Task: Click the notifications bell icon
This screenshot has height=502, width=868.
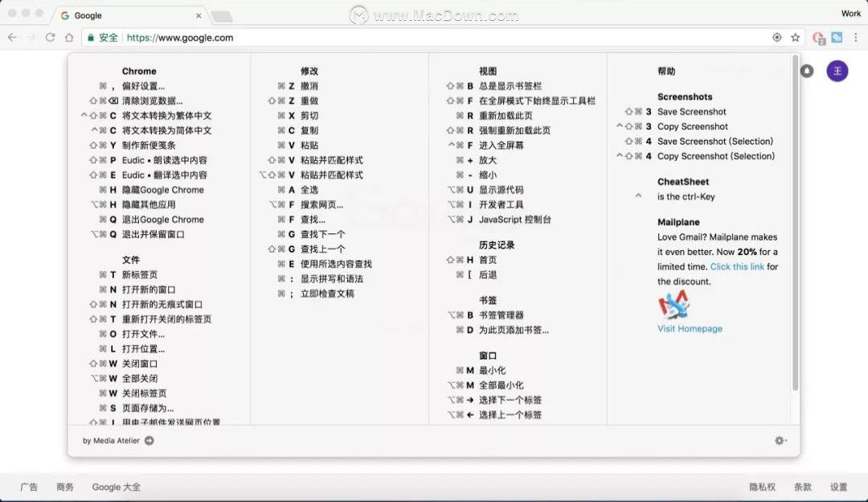Action: [807, 71]
